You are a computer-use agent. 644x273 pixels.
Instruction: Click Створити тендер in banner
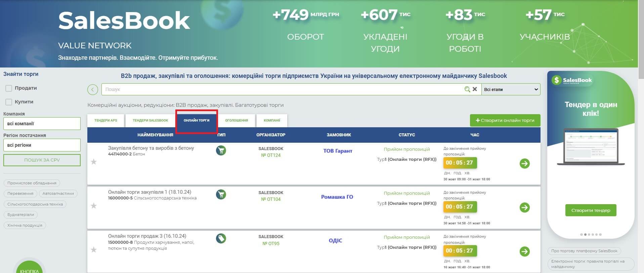tap(591, 210)
